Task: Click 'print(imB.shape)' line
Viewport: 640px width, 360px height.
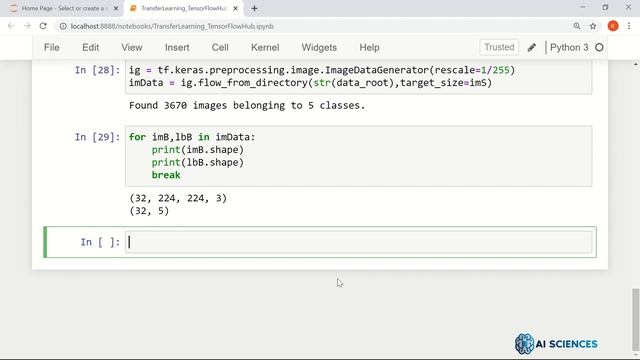Action: (x=198, y=150)
